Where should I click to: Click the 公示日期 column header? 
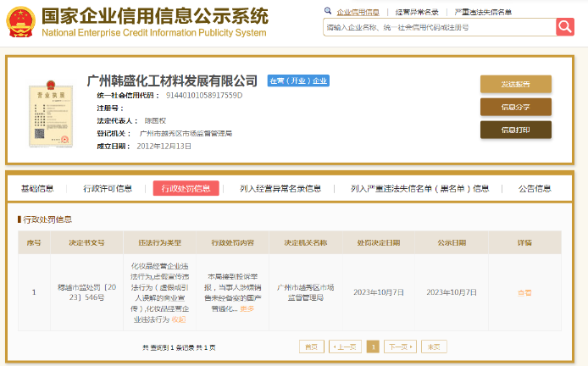[452, 242]
